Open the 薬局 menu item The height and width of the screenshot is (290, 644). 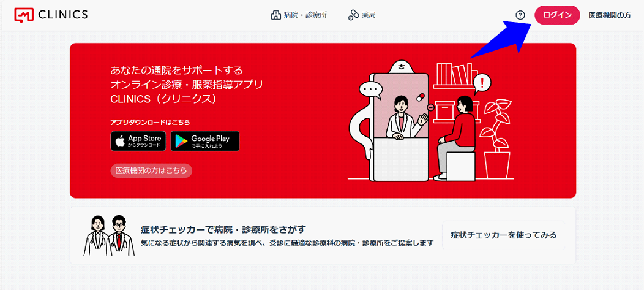click(362, 15)
